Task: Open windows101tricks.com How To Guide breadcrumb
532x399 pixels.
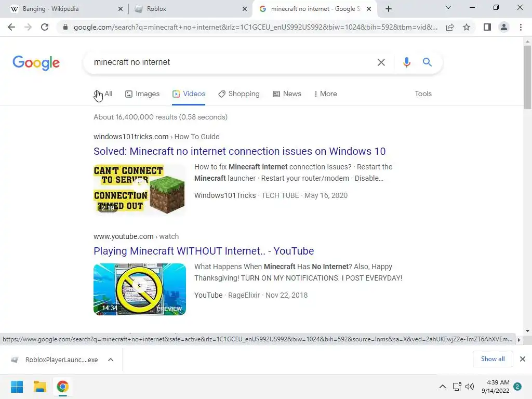Action: [156, 137]
